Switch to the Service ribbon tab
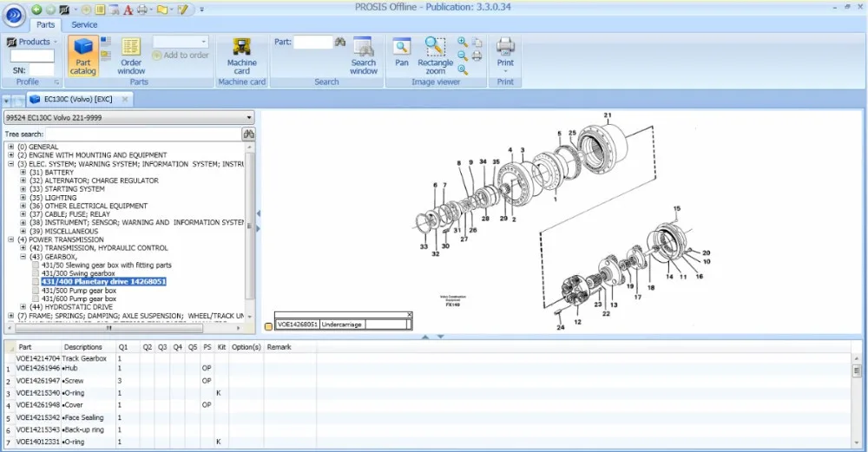Viewport: 868px width, 452px height. click(x=84, y=24)
